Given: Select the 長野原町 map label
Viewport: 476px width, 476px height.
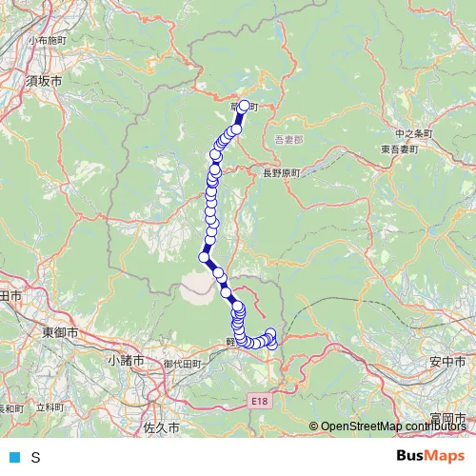Looking at the screenshot, I should (x=282, y=173).
